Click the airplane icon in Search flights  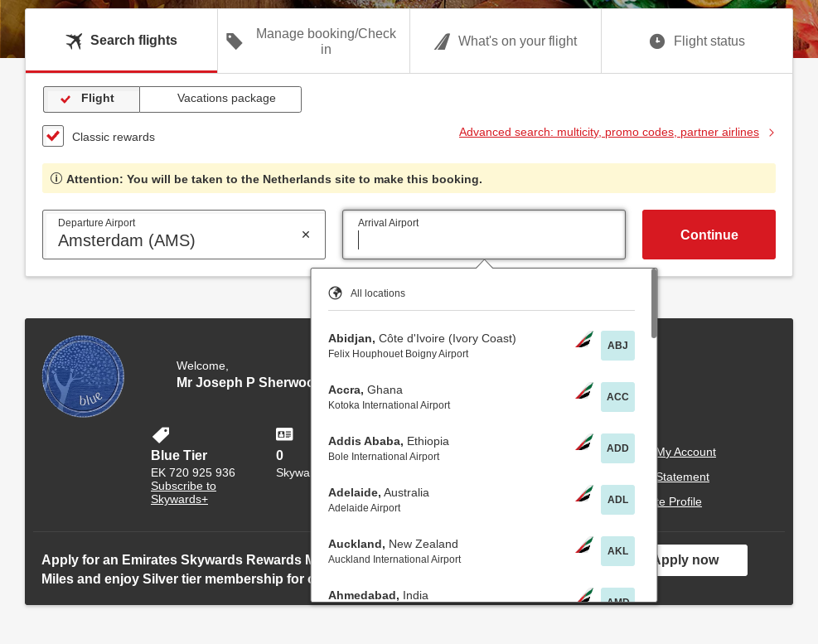click(x=74, y=41)
